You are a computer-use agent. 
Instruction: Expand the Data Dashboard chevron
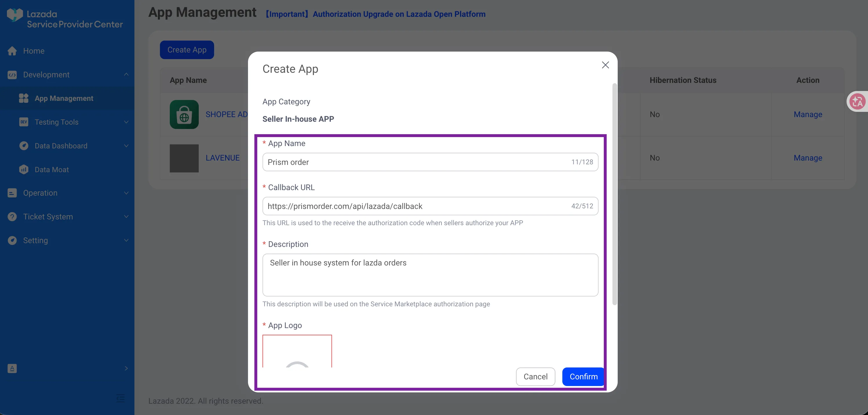pyautogui.click(x=126, y=146)
